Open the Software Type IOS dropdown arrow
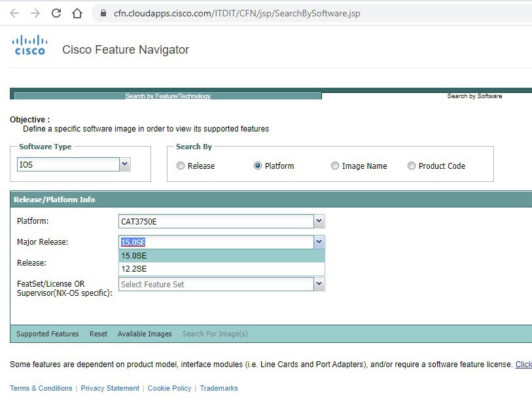Screen dimensions: 532x411 click(x=125, y=164)
